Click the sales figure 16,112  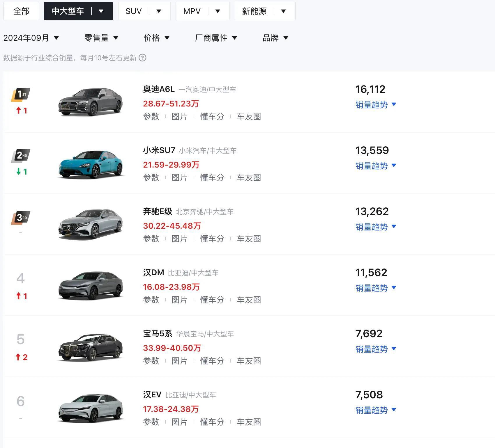pos(370,89)
